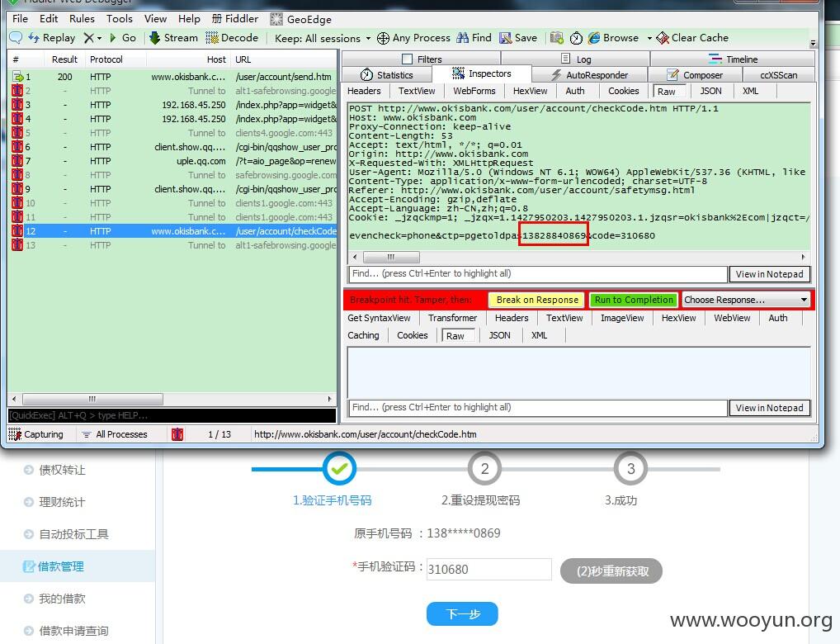Viewport: 840px width, 644px height.
Task: Click the screenshot camera toolbar icon
Action: click(557, 37)
